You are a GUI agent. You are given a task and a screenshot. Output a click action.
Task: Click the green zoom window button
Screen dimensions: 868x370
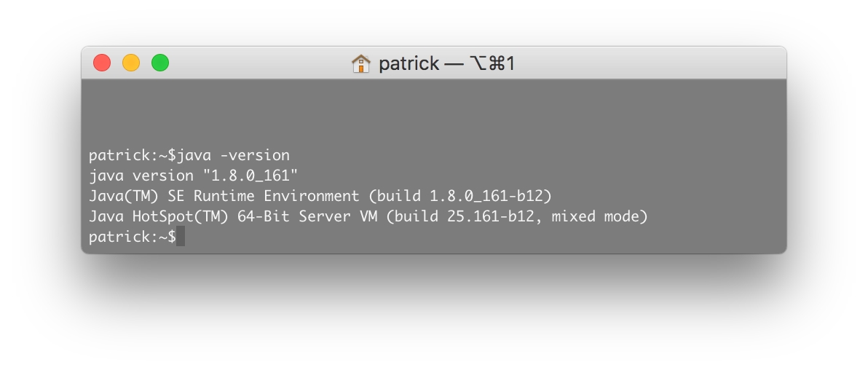point(160,63)
